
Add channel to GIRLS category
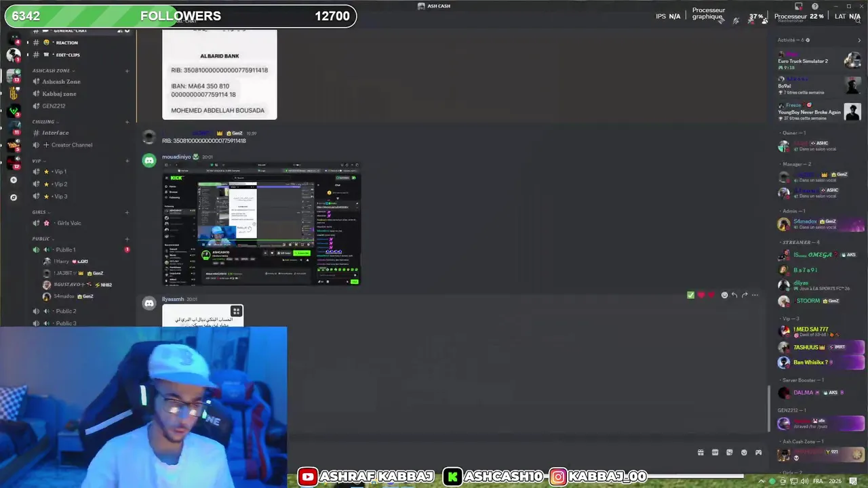click(127, 212)
